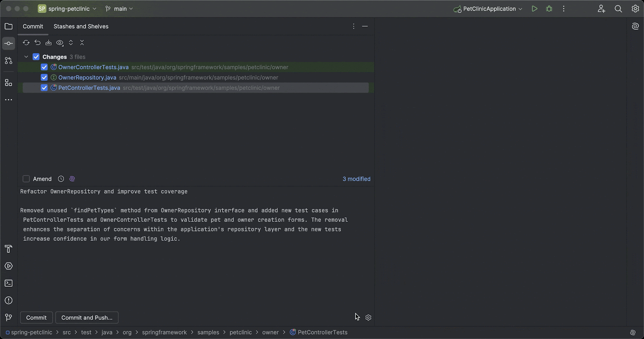Switch to Stashes and Shelves tab
This screenshot has height=339, width=644.
pos(81,26)
